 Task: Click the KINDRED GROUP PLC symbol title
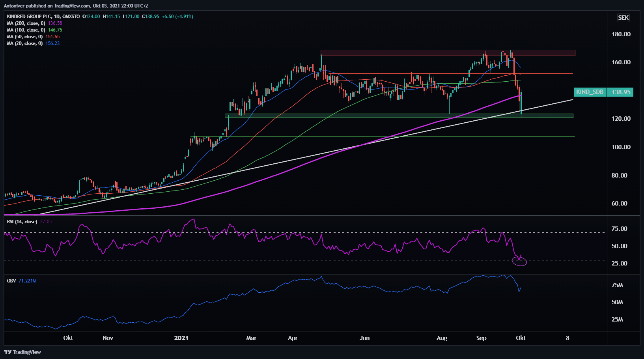(29, 17)
